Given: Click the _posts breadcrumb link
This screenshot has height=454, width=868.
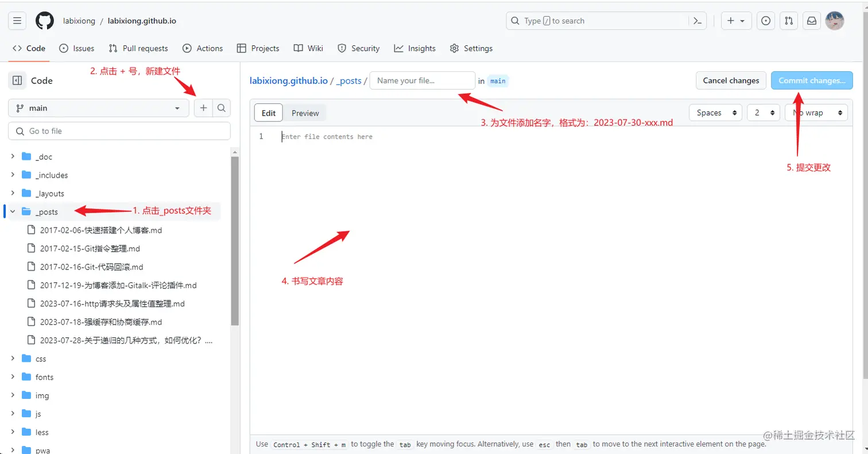Looking at the screenshot, I should tap(348, 80).
